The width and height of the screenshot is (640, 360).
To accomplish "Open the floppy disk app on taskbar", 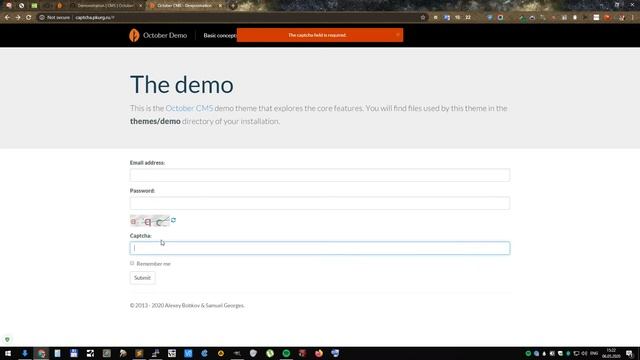I will (x=74, y=353).
